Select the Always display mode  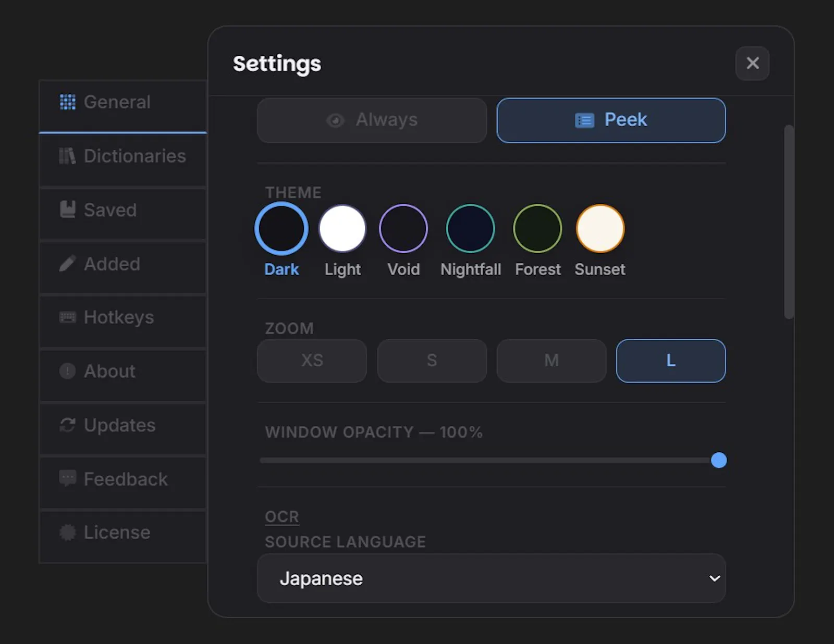coord(372,120)
